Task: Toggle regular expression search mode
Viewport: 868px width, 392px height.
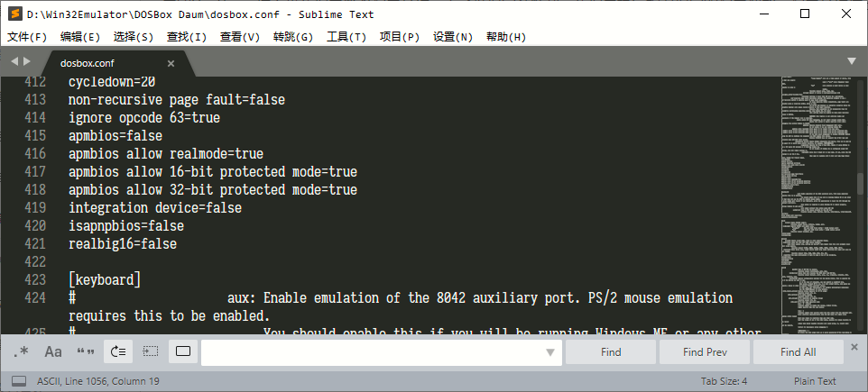Action: click(x=21, y=351)
